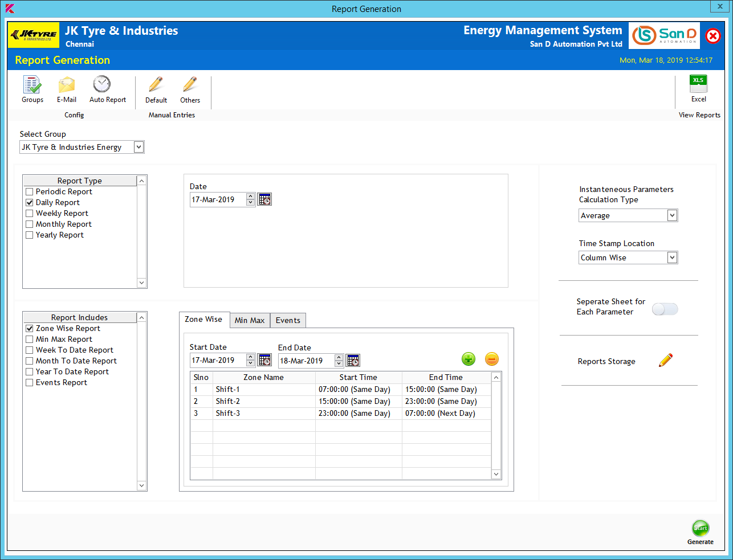Image resolution: width=733 pixels, height=560 pixels.
Task: Open the Select Group dropdown
Action: click(x=138, y=147)
